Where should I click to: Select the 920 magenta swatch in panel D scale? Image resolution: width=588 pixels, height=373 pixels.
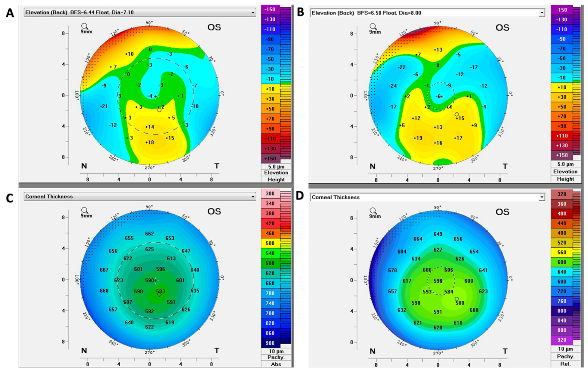tap(562, 340)
